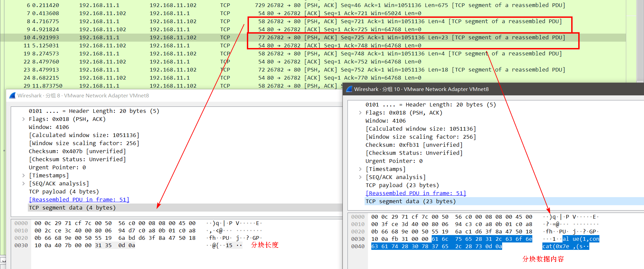This screenshot has width=644, height=269.
Task: Select TCP segment data (23 bytes) line
Action: [504, 201]
